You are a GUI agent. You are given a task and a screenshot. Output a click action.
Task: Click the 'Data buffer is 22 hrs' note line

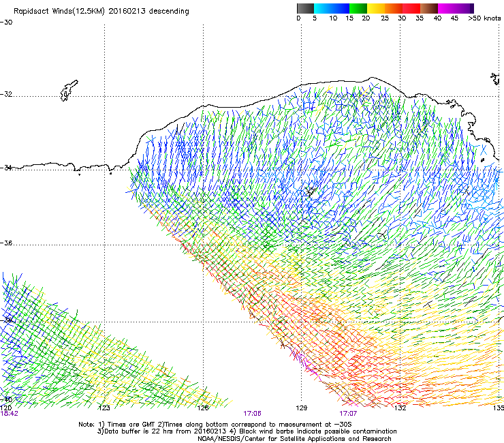pyautogui.click(x=247, y=431)
